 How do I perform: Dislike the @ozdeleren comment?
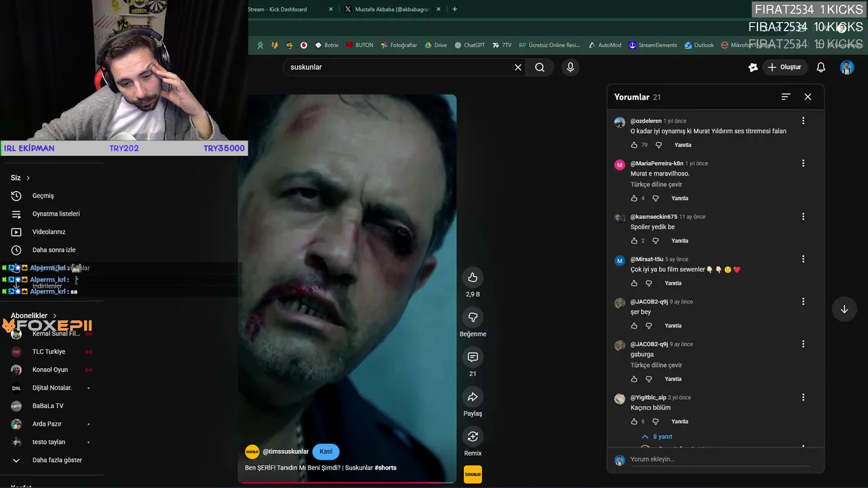(658, 145)
